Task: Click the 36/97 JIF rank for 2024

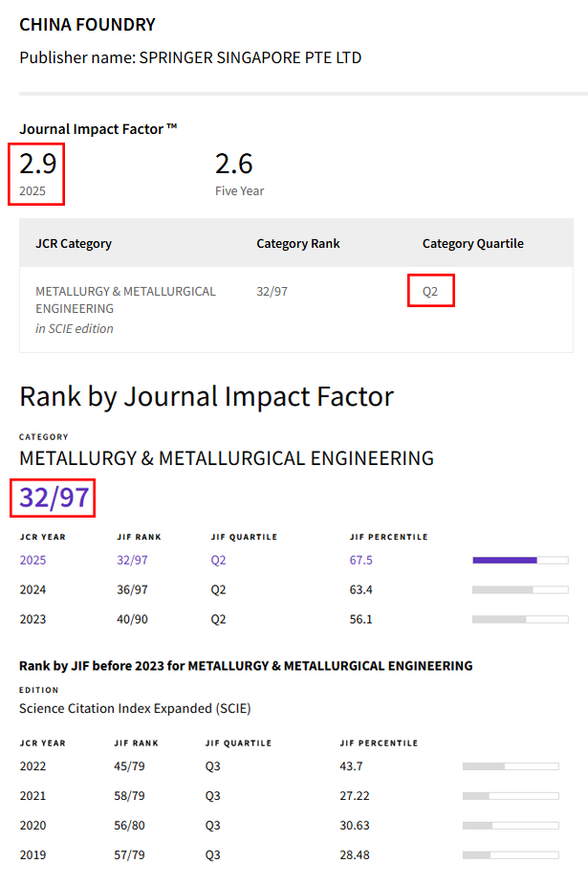Action: 132,589
